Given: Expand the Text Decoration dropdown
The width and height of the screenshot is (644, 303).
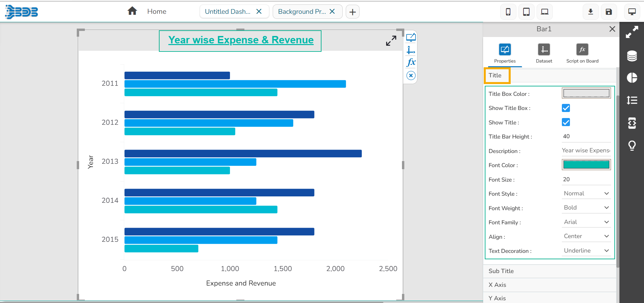Looking at the screenshot, I should pos(586,251).
